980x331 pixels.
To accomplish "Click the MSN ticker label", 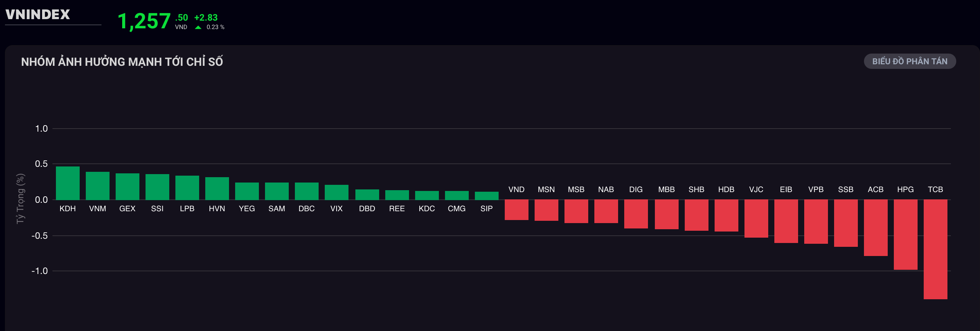I will pos(546,189).
